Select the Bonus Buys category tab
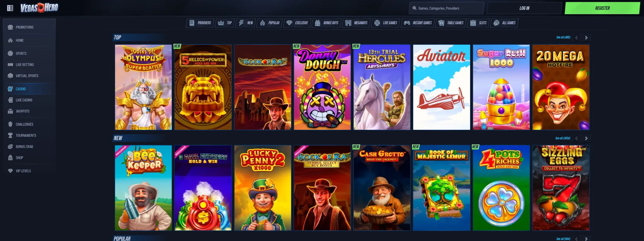 [327, 23]
